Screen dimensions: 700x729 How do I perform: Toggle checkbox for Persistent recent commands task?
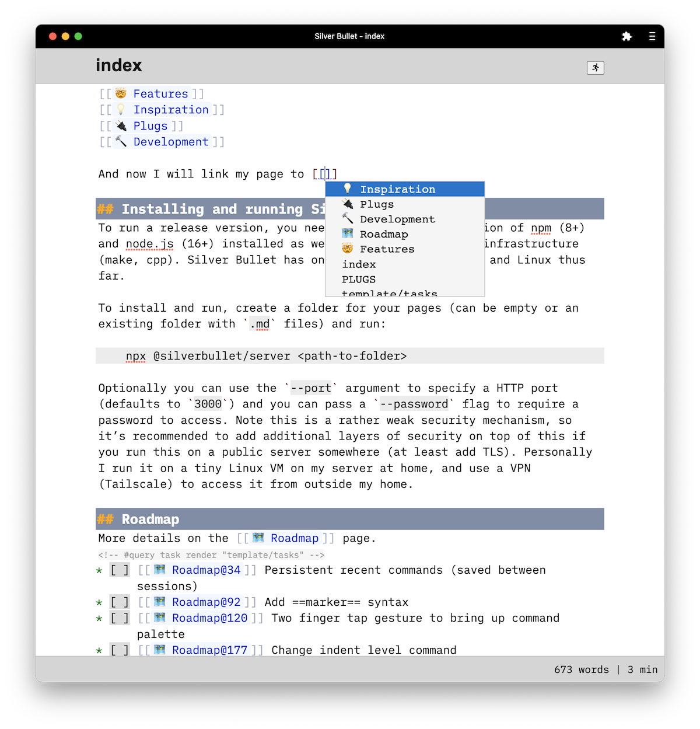click(120, 570)
